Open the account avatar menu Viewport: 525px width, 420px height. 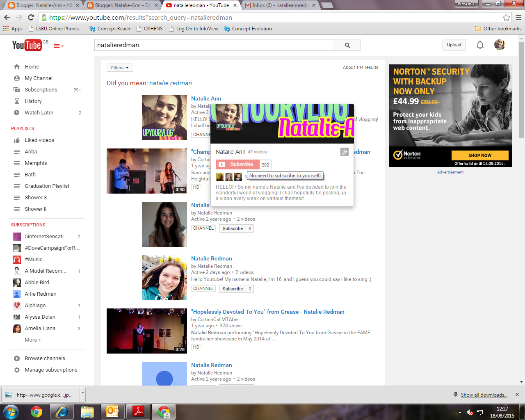pos(500,45)
